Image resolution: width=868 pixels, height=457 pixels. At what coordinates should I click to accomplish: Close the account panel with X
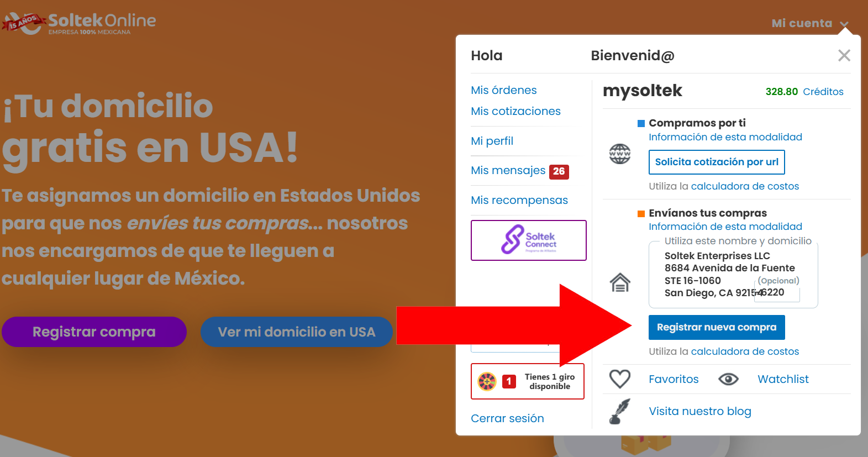[x=844, y=55]
